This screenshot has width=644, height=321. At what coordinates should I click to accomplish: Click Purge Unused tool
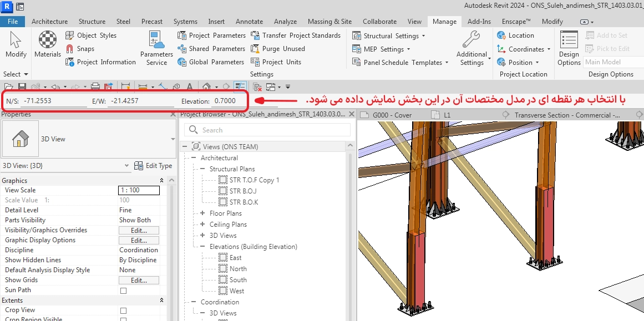255,49
